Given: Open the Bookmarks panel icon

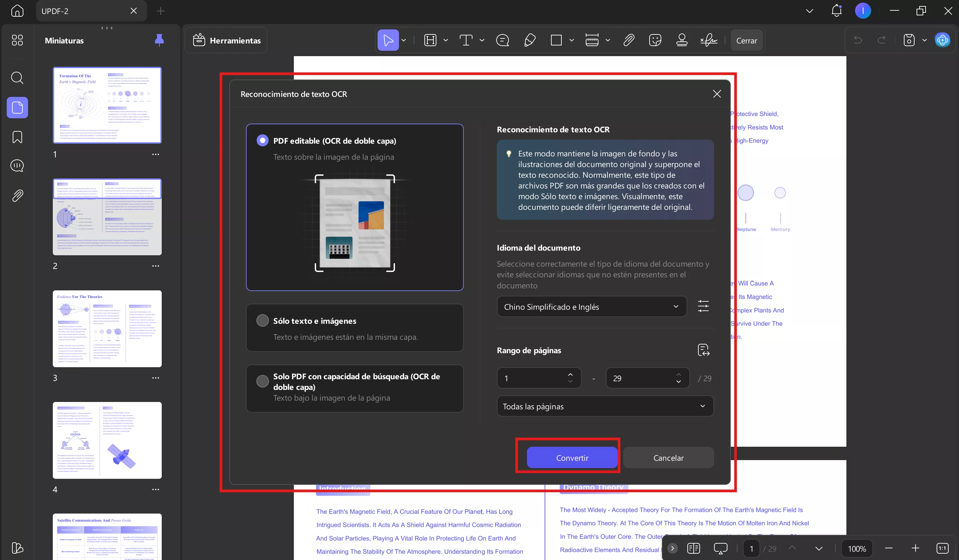Looking at the screenshot, I should tap(17, 137).
